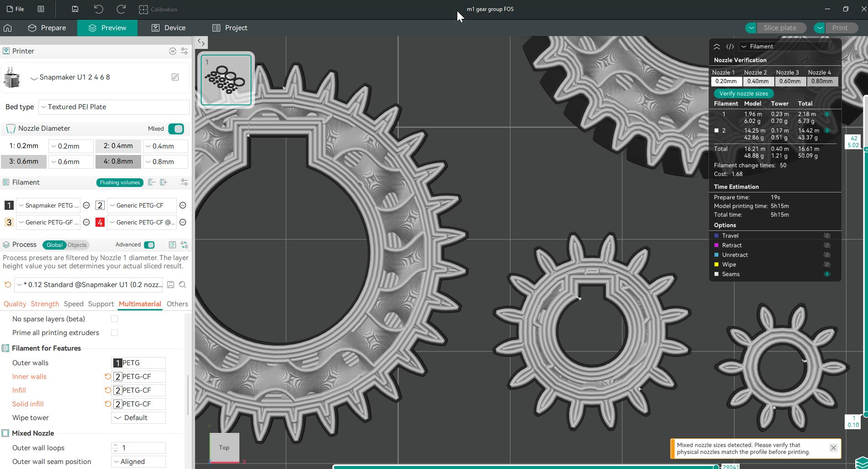Click the process settings list icon
The image size is (868, 469).
coord(172,245)
